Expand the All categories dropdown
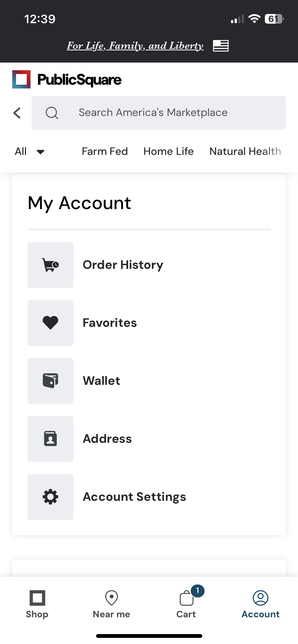Image resolution: width=298 pixels, height=644 pixels. (30, 152)
